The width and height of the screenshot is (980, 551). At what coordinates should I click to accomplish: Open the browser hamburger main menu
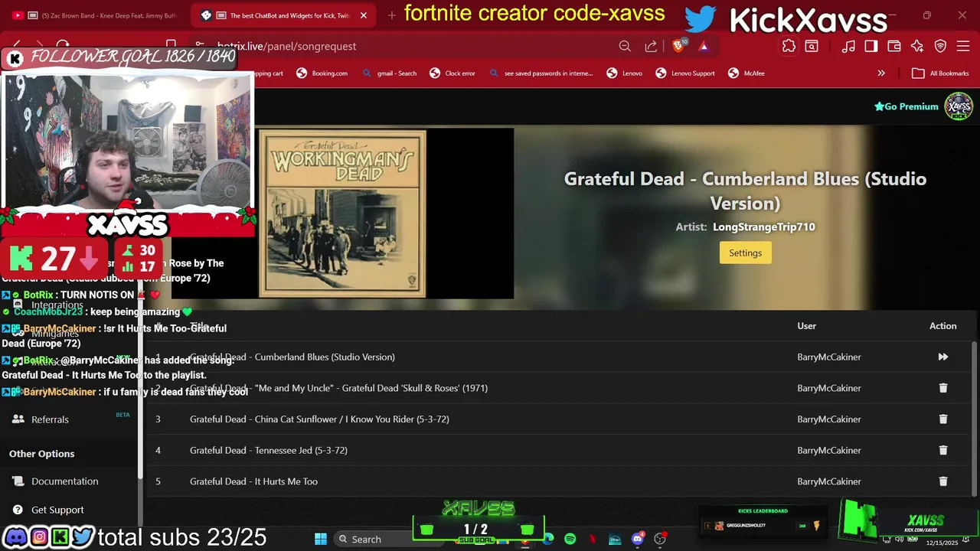point(963,46)
